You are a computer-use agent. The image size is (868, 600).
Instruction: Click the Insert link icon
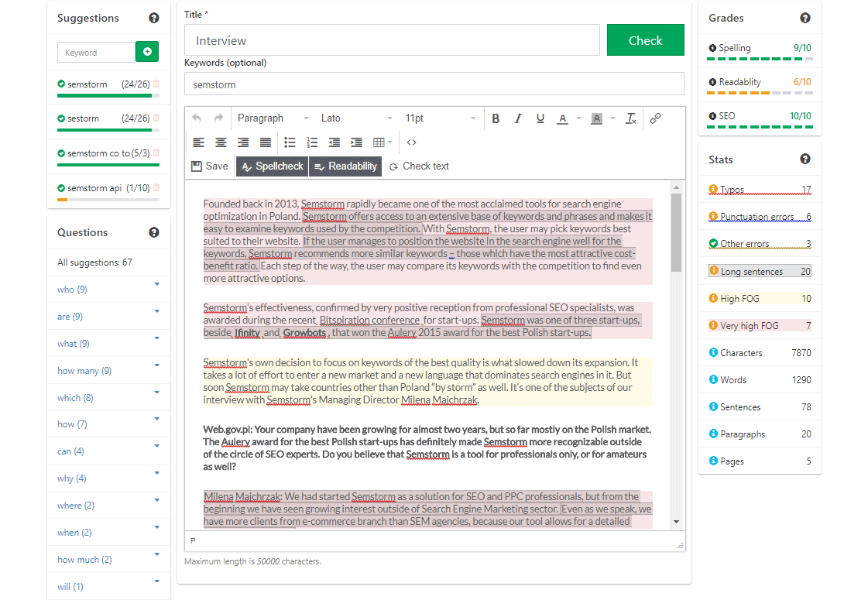pos(655,118)
